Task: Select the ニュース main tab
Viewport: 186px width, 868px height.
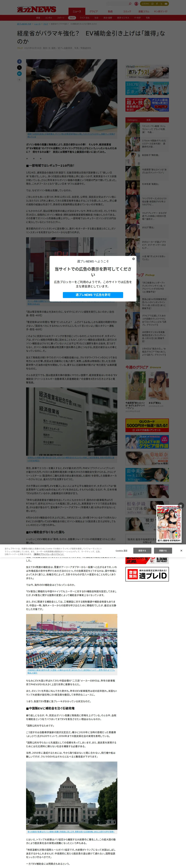Action: pos(77,11)
